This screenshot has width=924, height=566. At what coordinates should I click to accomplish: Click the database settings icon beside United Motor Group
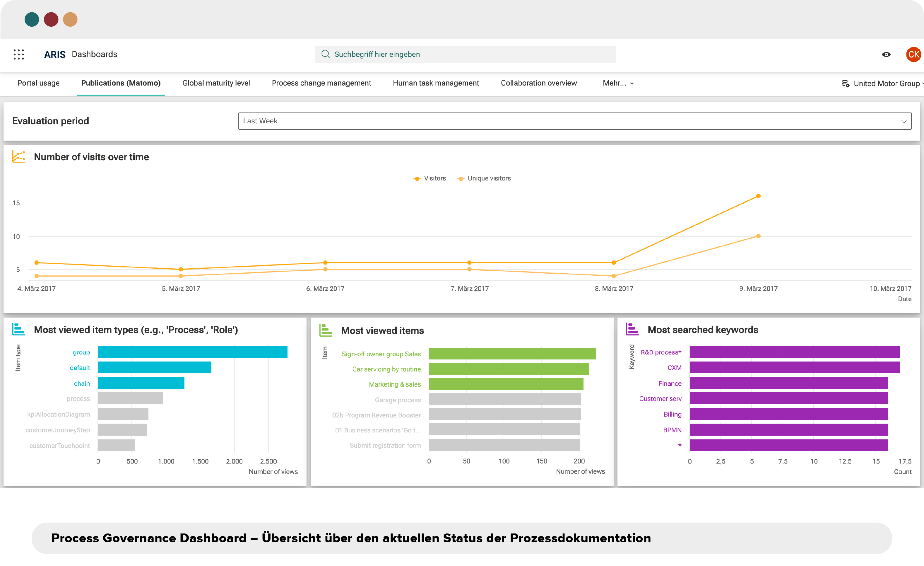845,83
